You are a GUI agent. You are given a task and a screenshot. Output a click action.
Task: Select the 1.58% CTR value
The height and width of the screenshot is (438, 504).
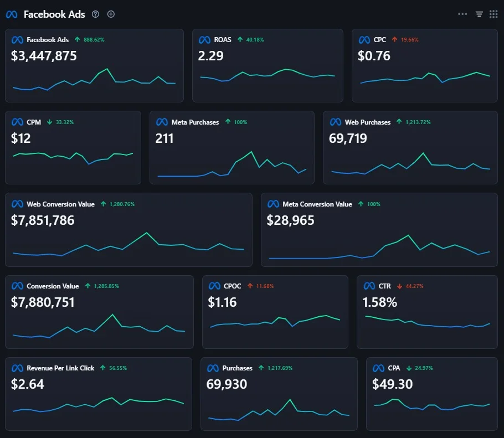[380, 302]
